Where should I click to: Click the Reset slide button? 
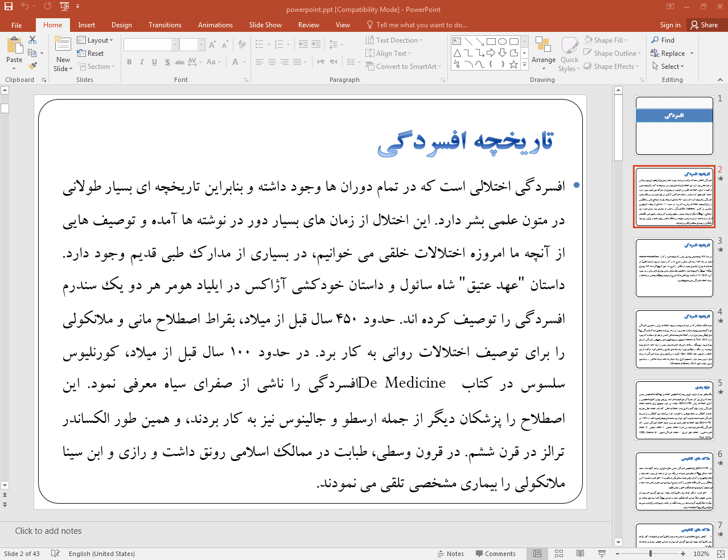point(91,53)
